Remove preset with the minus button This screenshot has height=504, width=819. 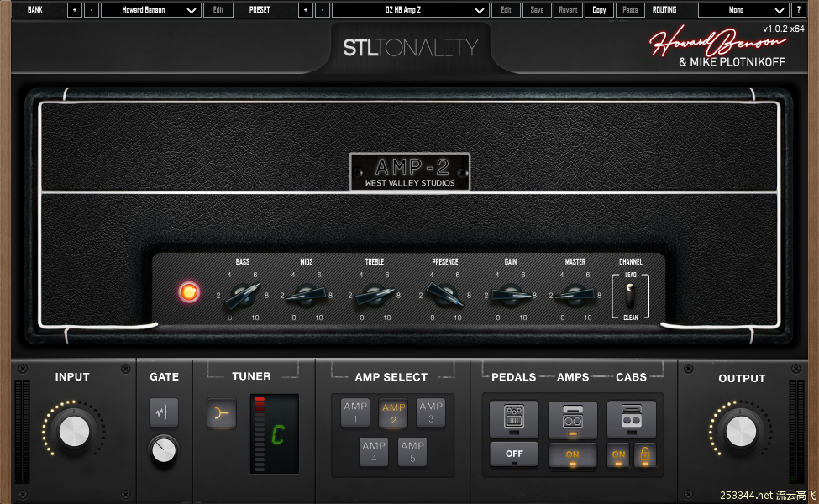[323, 9]
